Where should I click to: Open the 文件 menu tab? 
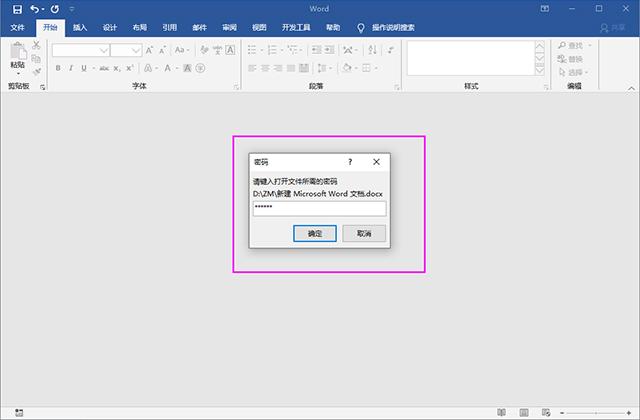[17, 28]
